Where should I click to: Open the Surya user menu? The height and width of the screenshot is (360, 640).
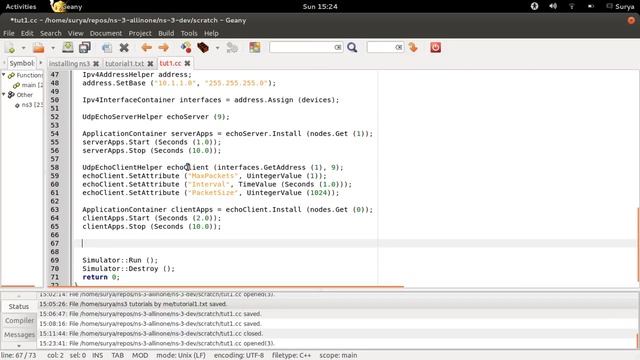620,7
